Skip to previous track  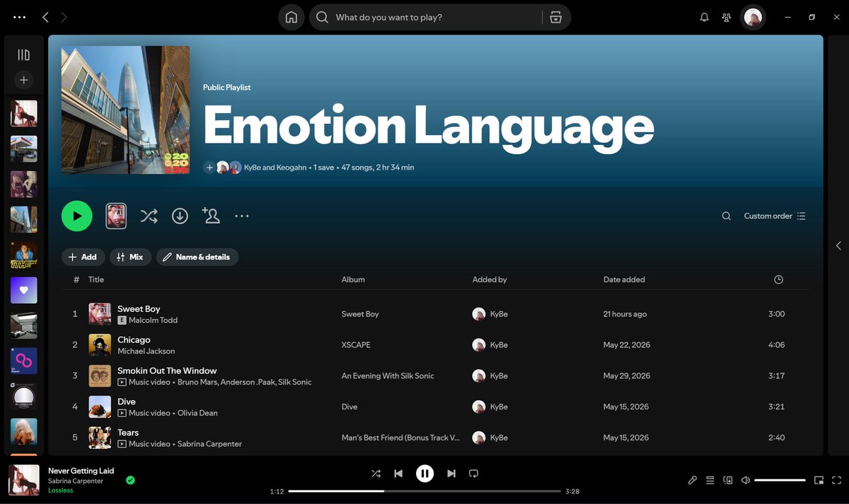(398, 474)
